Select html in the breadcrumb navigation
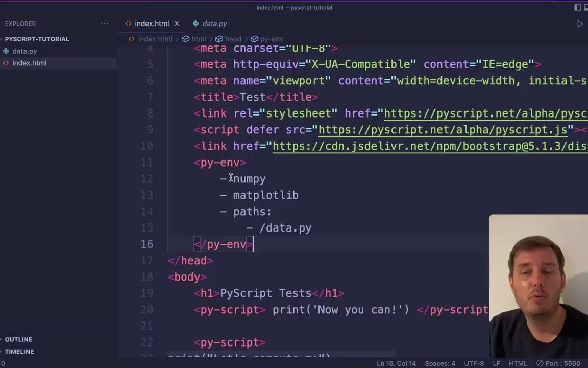588x368 pixels. pyautogui.click(x=199, y=39)
